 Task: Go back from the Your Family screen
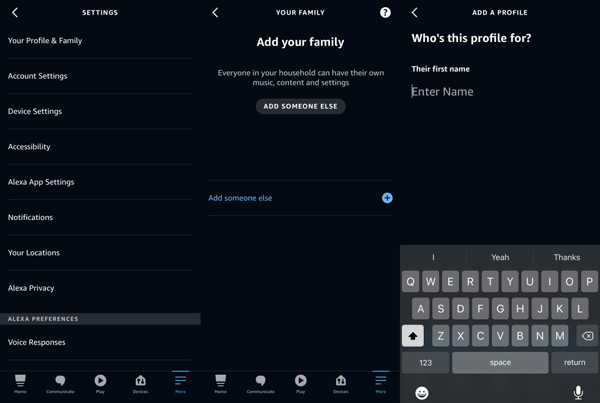click(x=215, y=12)
